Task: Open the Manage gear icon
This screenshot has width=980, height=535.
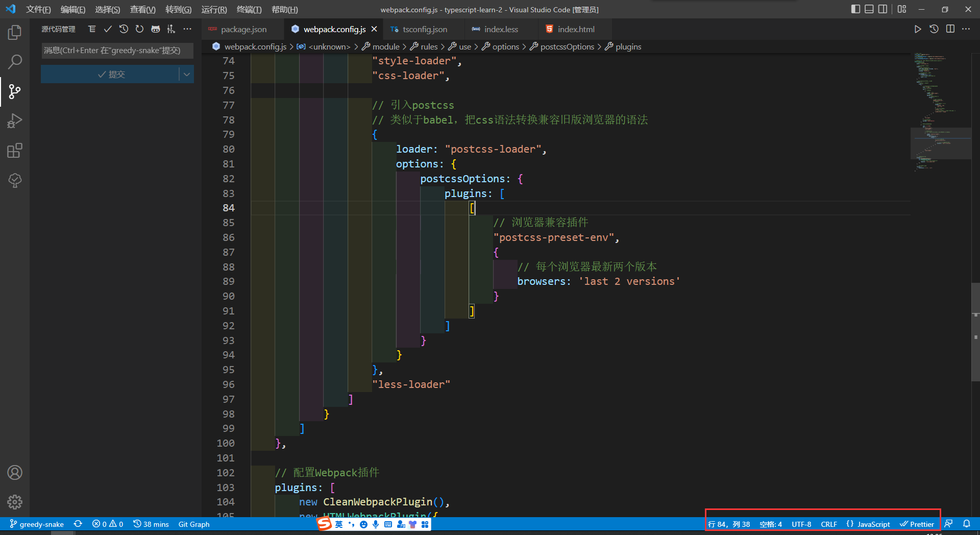Action: coord(15,502)
